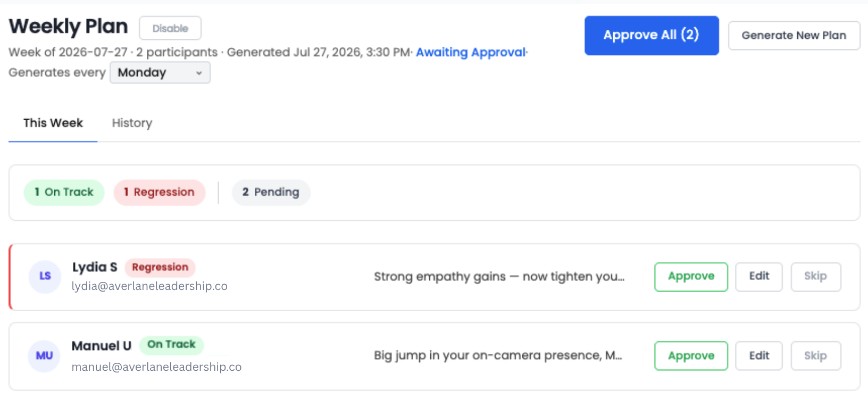Click Lydia's LS avatar icon
Screen dimensions: 868x399
tap(45, 277)
